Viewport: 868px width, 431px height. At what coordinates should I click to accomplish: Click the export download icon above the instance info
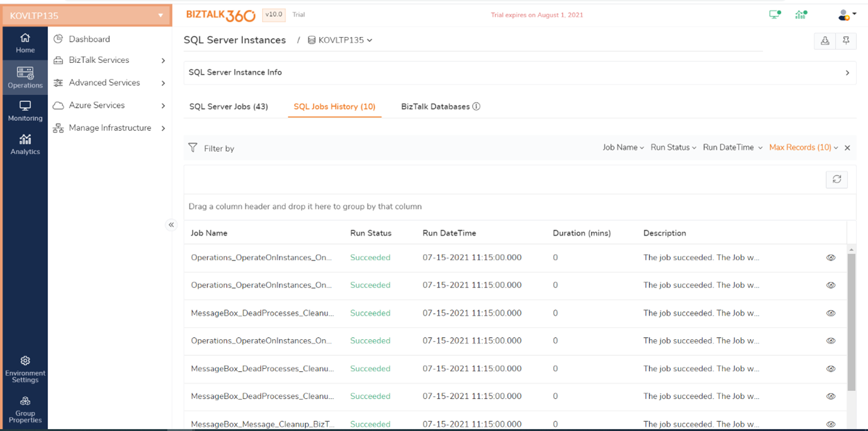[825, 40]
